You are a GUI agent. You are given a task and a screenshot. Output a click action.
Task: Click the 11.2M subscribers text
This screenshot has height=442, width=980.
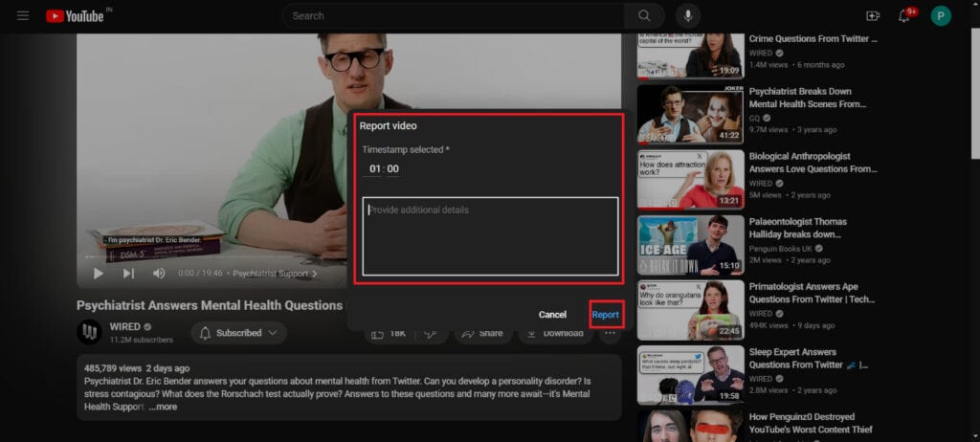(x=142, y=340)
